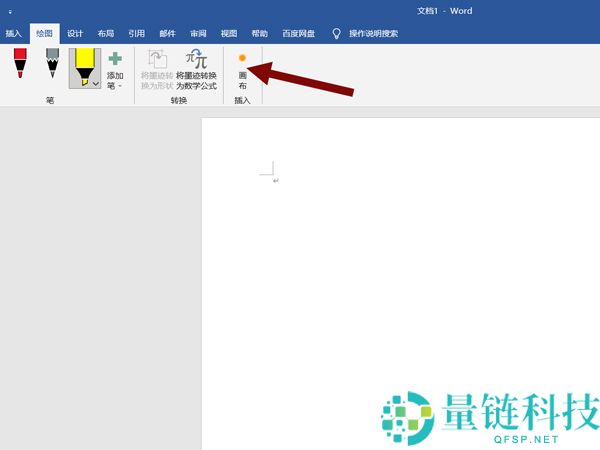Switch to the 审阅 tab
This screenshot has width=600, height=450.
point(198,33)
